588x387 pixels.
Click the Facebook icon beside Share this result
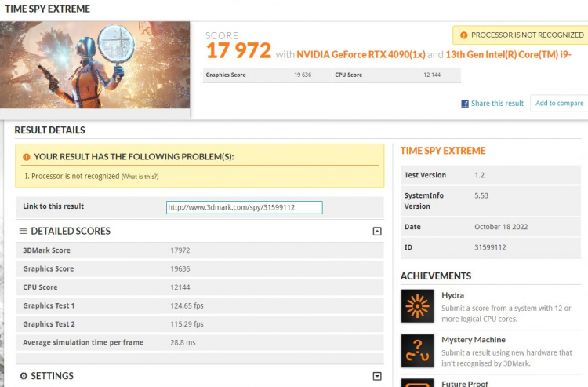465,104
